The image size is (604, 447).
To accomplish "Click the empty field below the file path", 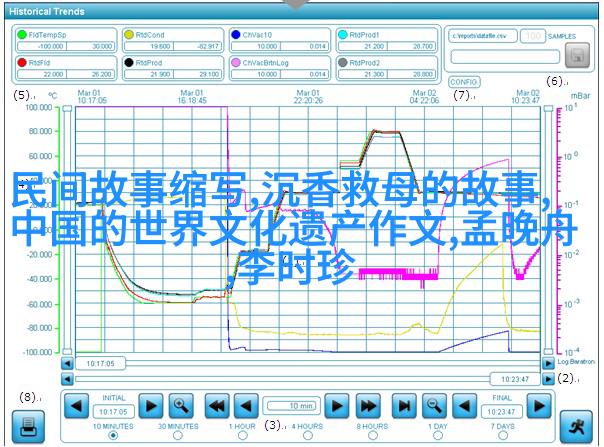I will (505, 57).
